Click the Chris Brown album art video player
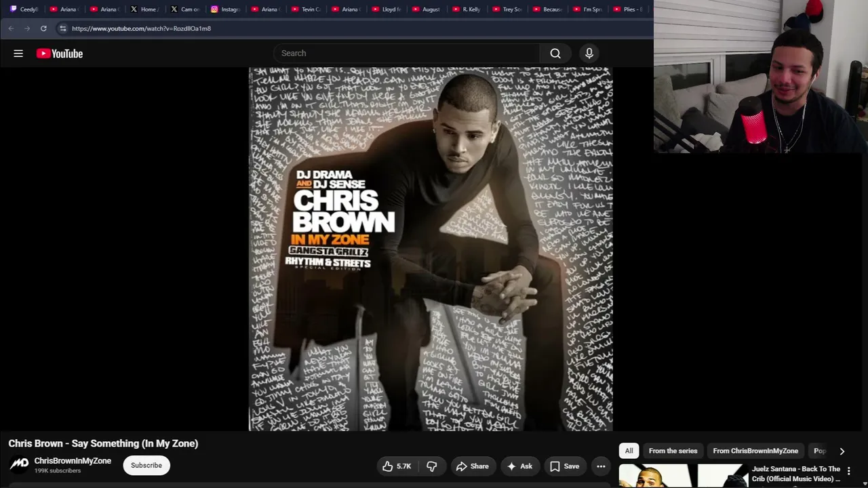The width and height of the screenshot is (868, 488). [x=431, y=249]
